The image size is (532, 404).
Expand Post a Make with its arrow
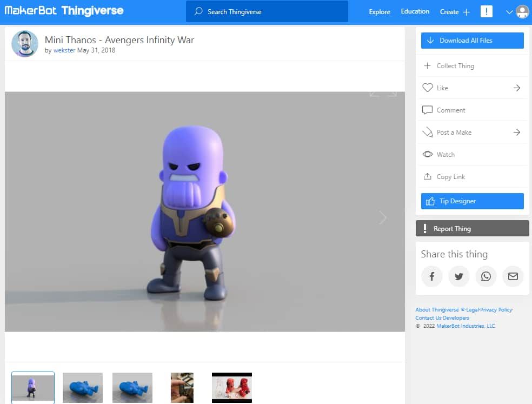tap(517, 132)
